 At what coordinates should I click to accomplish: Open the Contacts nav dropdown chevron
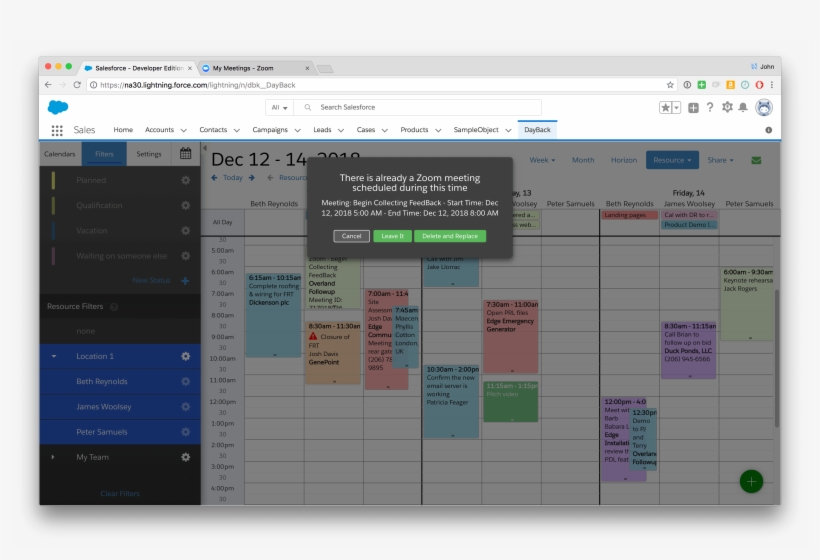coord(236,130)
